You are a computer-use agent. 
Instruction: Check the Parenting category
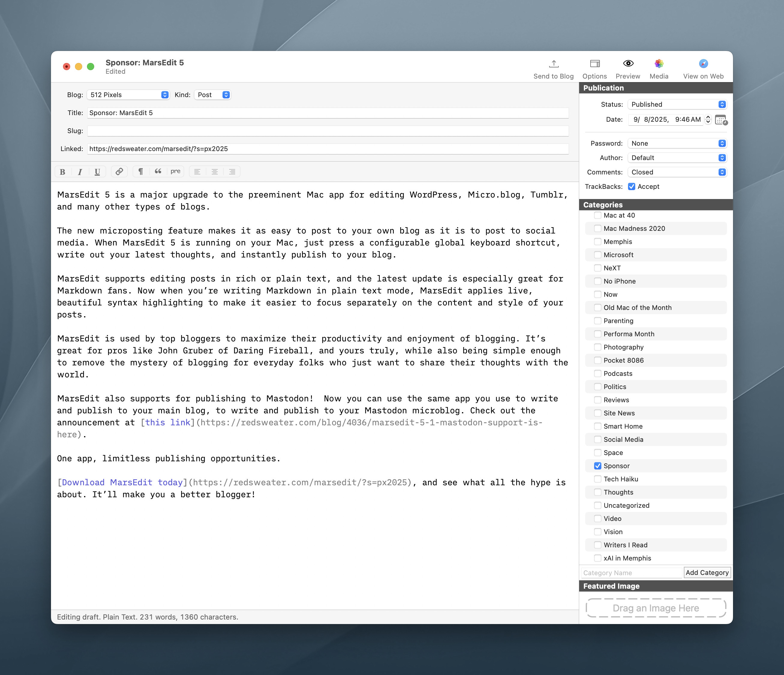[598, 321]
